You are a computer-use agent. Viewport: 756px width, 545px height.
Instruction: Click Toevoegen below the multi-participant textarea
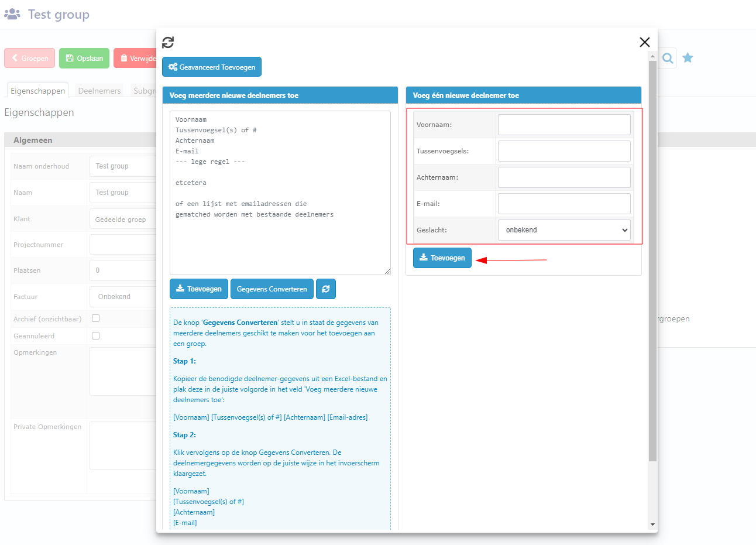click(x=199, y=289)
